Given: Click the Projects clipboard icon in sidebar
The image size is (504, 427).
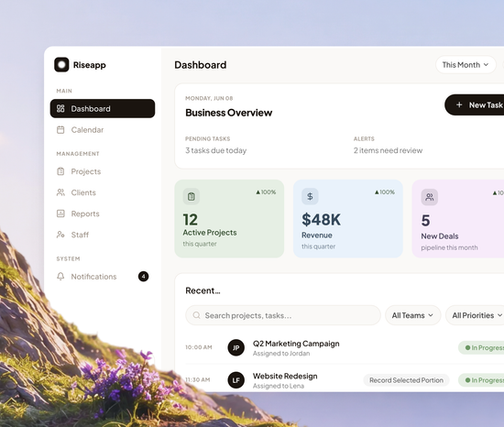Looking at the screenshot, I should 60,171.
